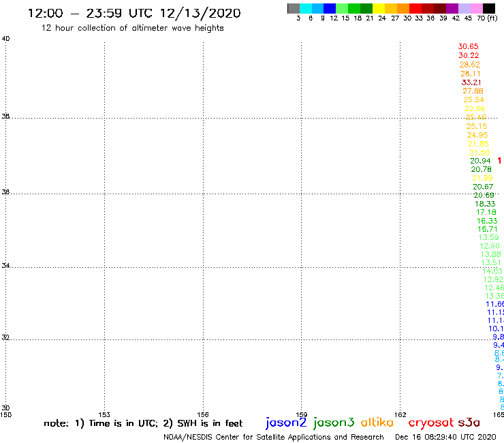Select the 28.11 wave height reading
The width and height of the screenshot is (504, 443).
point(471,74)
